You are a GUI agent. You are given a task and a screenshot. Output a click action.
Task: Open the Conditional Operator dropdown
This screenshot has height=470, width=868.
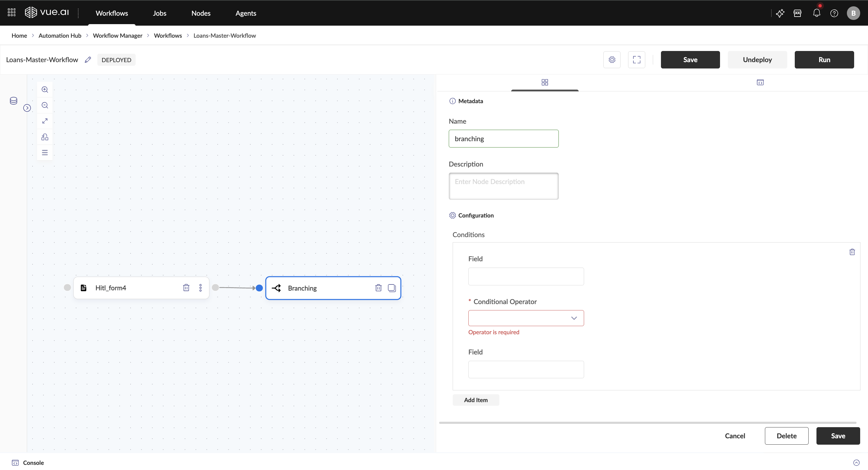click(x=526, y=318)
